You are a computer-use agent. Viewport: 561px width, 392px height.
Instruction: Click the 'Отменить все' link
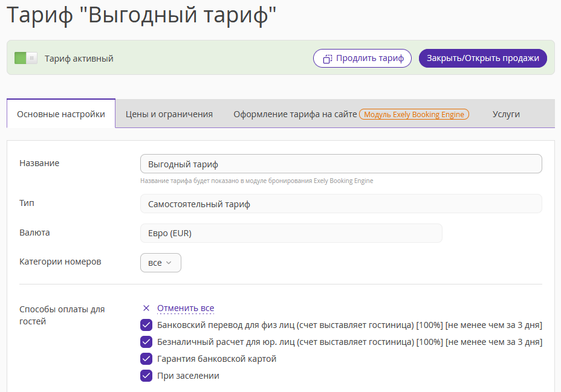[x=186, y=308]
